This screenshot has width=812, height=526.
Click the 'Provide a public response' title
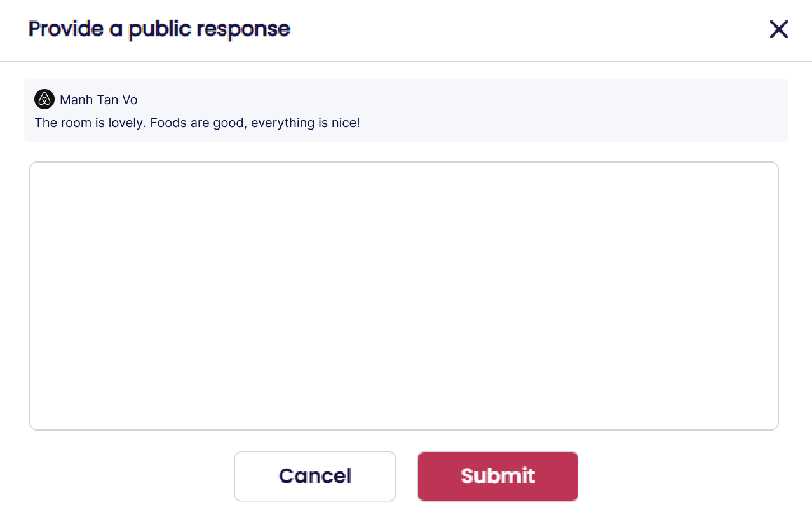[x=159, y=29]
